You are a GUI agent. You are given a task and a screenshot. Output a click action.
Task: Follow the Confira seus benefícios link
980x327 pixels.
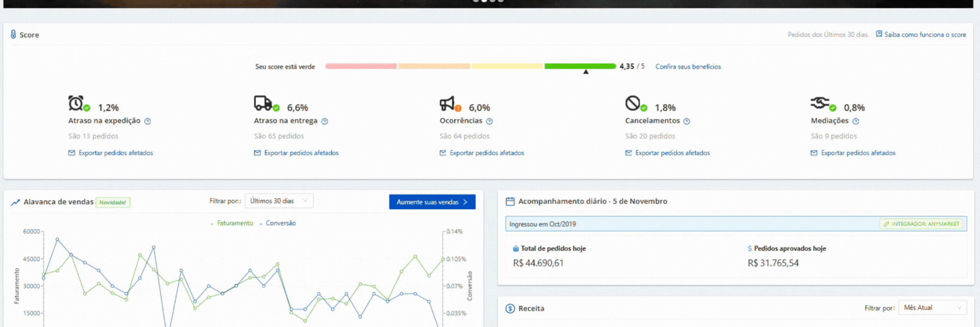click(x=688, y=66)
